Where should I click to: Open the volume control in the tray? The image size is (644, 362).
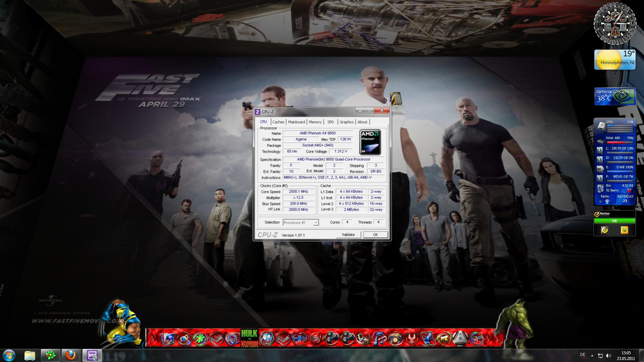pos(609,356)
